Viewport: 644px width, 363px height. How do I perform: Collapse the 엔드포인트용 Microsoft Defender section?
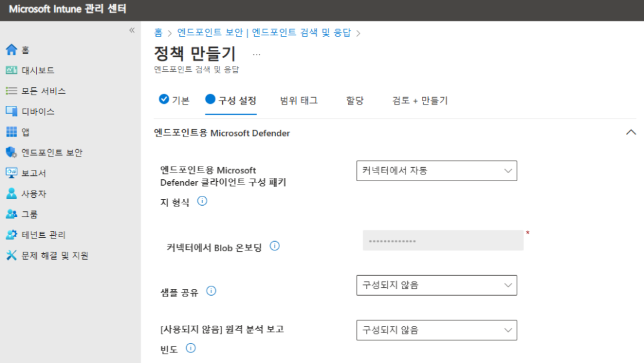click(631, 133)
